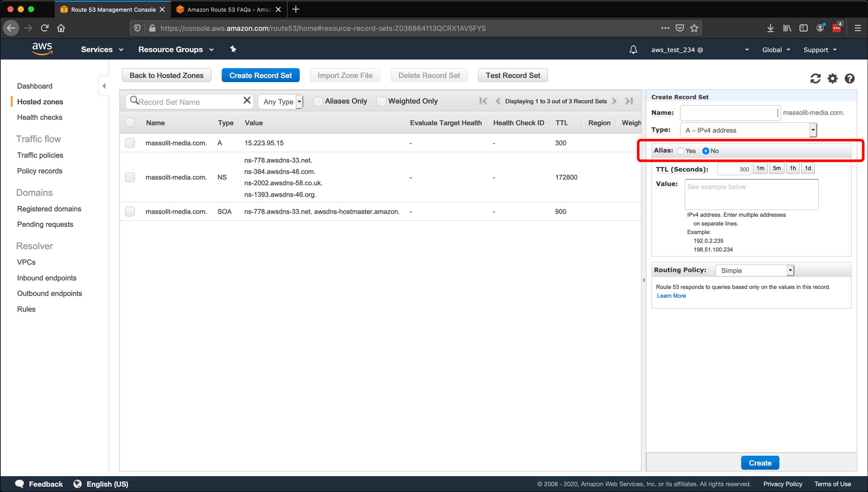The image size is (868, 492).
Task: Click the Create Record Set button
Action: (261, 75)
